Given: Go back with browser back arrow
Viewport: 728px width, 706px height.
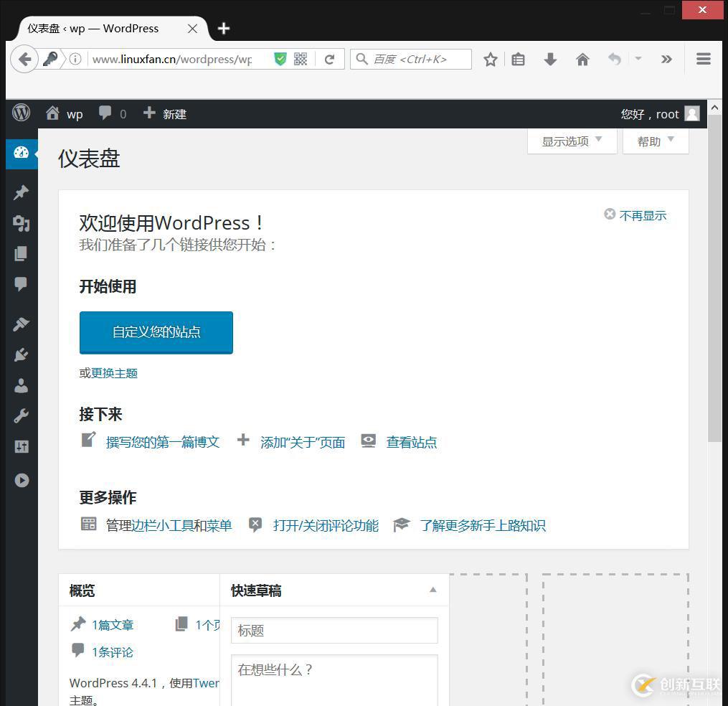Looking at the screenshot, I should [24, 59].
